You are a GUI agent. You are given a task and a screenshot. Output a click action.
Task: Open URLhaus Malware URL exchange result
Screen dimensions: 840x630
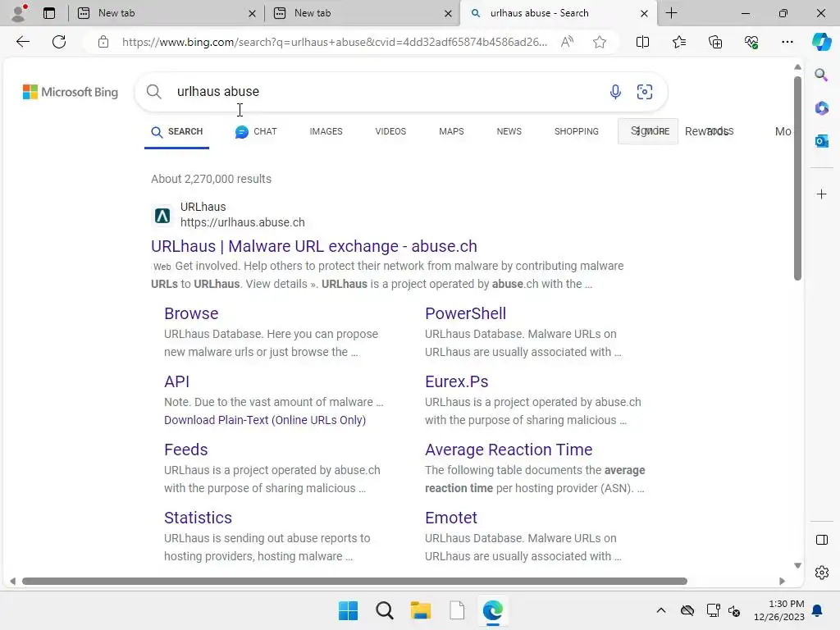[314, 246]
